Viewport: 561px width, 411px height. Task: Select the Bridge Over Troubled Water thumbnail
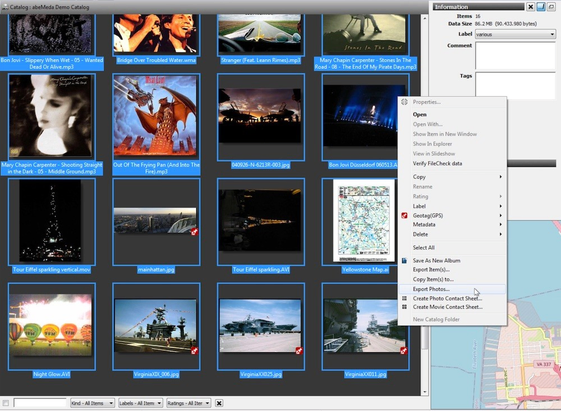pos(156,34)
